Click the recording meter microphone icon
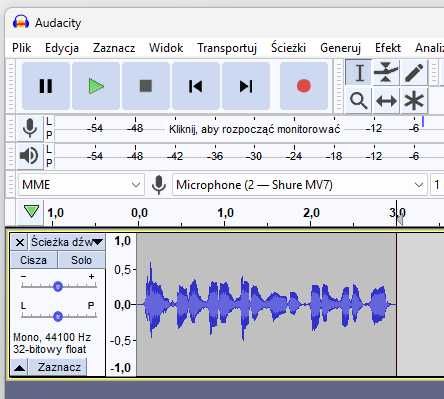 point(30,128)
